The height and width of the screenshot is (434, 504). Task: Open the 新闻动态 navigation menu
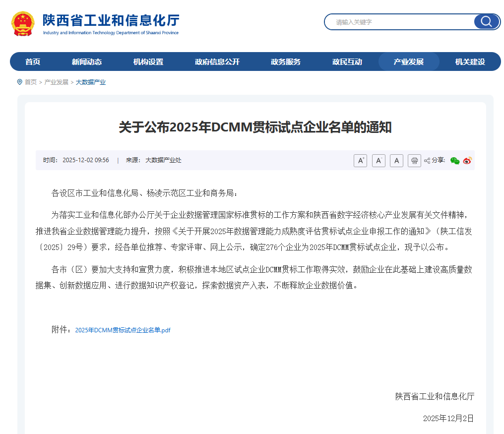click(x=87, y=62)
